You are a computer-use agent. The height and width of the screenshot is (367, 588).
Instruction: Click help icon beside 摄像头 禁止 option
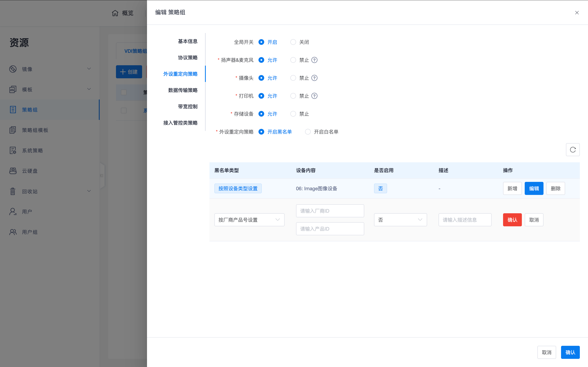click(314, 78)
